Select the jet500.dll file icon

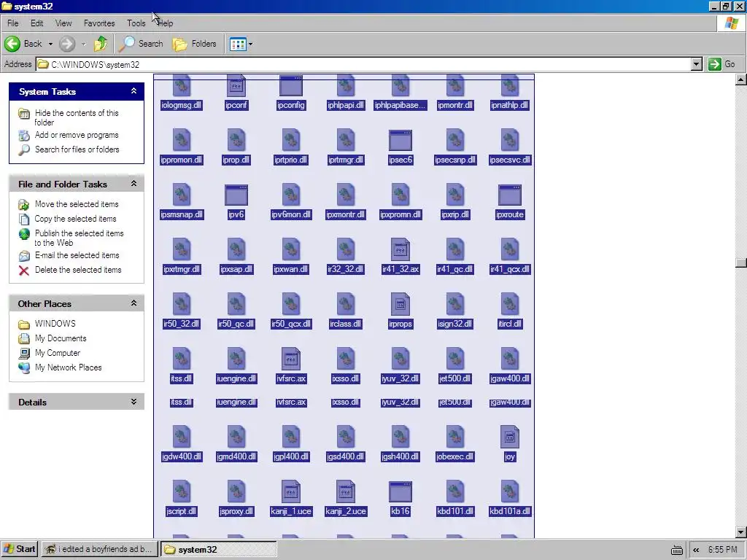tap(455, 359)
